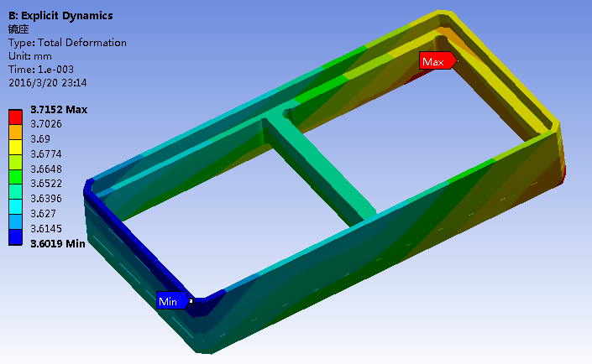
Task: Click the 'Time: 1.e-003' label
Action: coord(41,70)
